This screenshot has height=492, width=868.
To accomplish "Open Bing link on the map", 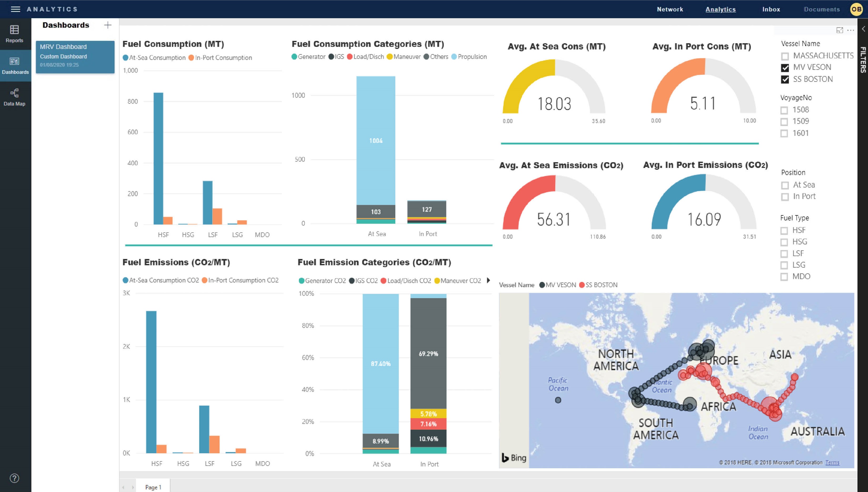I will [513, 457].
